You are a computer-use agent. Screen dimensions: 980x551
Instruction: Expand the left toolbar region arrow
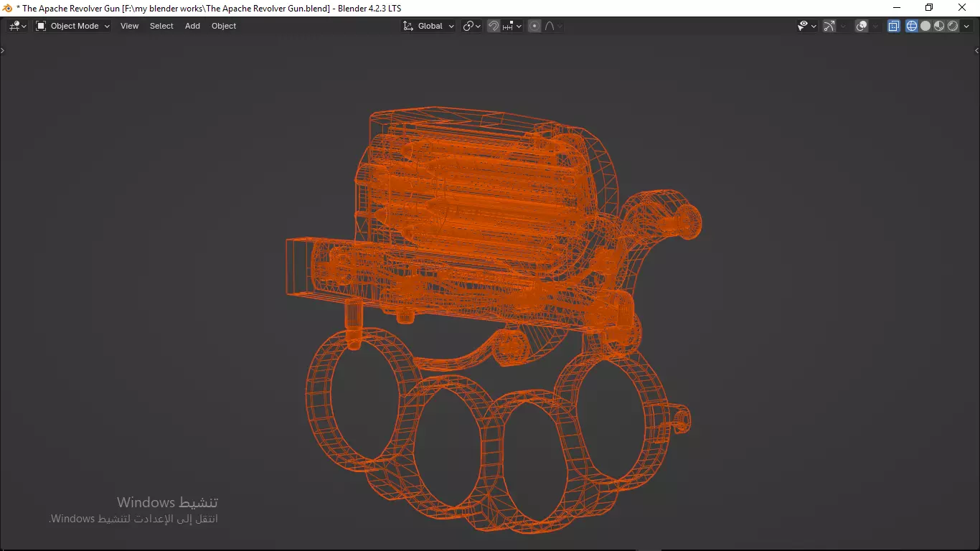[x=3, y=51]
